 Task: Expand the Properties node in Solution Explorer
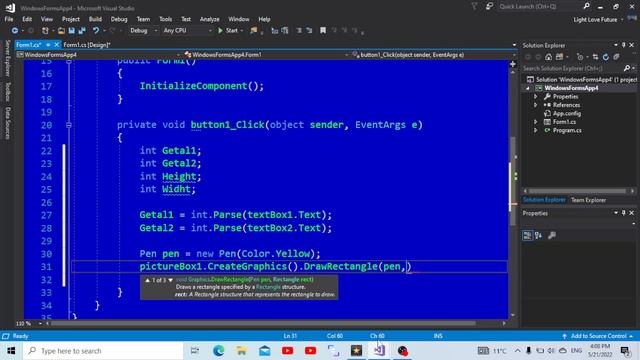click(536, 97)
